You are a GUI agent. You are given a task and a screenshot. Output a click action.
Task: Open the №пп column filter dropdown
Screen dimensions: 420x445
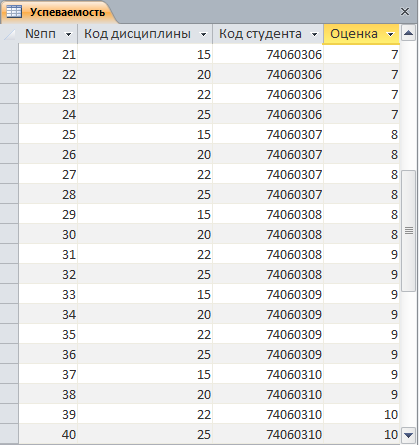tap(68, 34)
